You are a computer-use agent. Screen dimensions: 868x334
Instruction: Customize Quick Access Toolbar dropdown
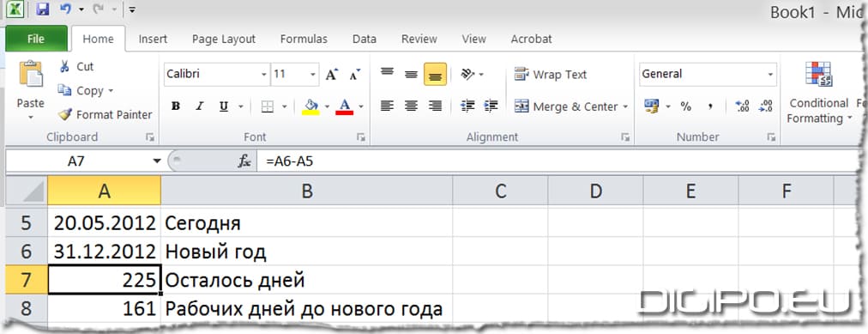(132, 9)
